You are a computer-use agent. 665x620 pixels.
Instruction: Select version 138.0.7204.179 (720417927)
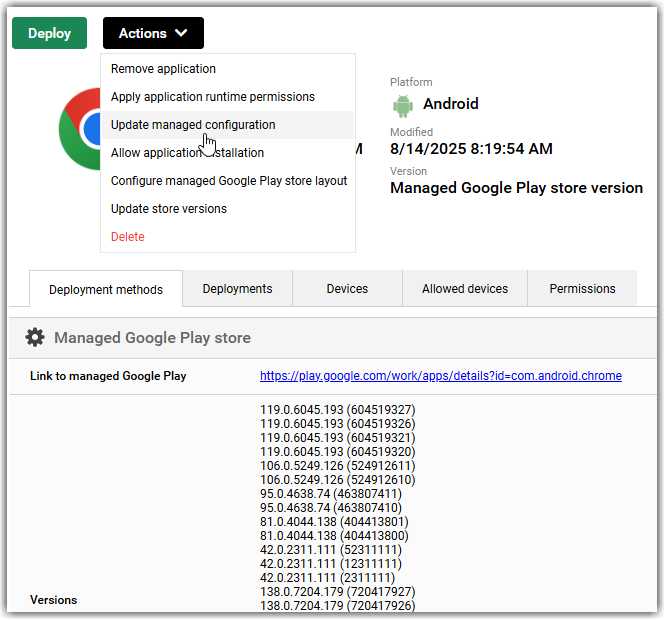coord(338,592)
